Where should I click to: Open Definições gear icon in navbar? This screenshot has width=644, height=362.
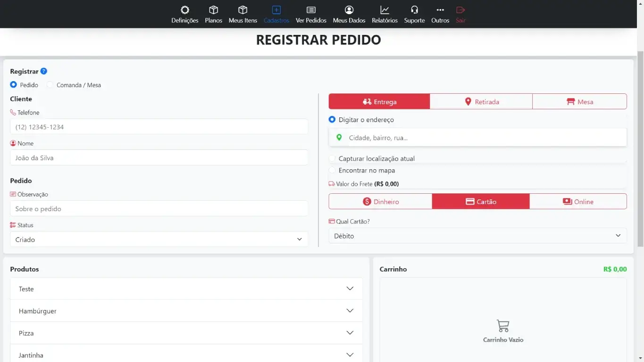185,10
